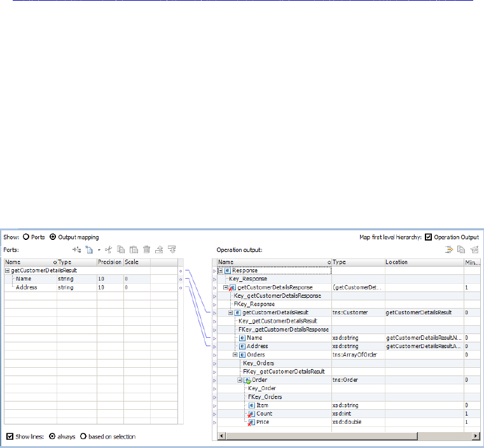Viewport: 484px width, 448px height.
Task: Collapse the Orders tree node
Action: [235, 354]
